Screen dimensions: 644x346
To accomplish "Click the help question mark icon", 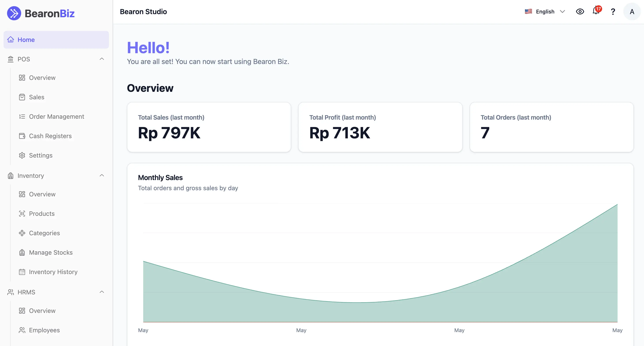I will (613, 11).
